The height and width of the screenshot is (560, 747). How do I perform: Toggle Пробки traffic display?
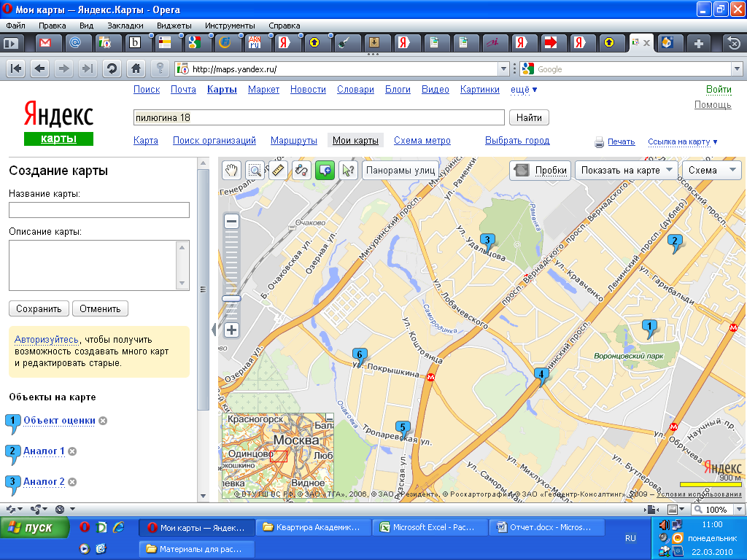(541, 170)
